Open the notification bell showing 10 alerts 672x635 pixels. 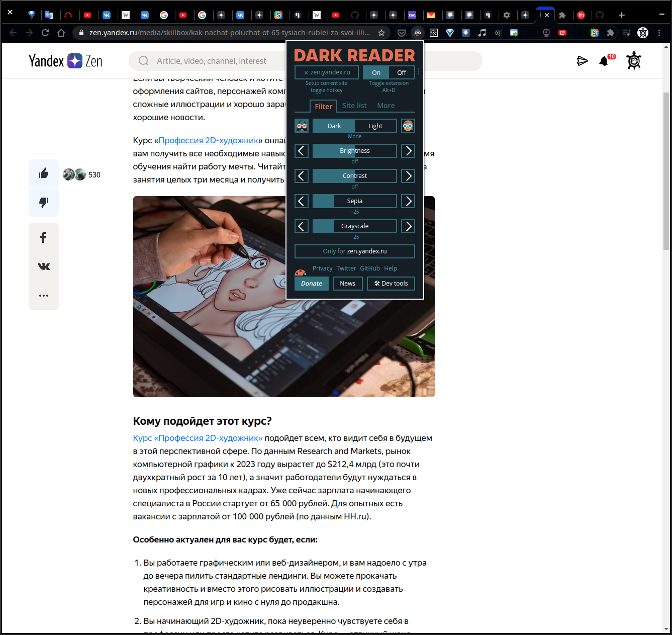coord(604,61)
